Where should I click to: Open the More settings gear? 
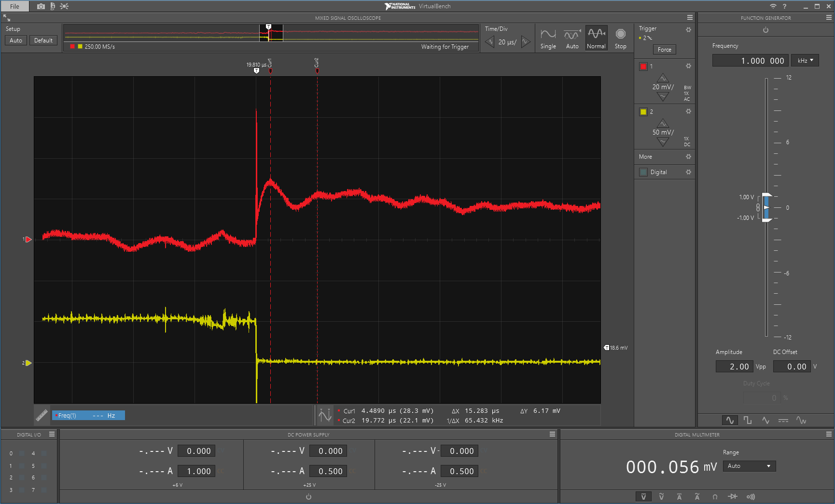pos(688,157)
